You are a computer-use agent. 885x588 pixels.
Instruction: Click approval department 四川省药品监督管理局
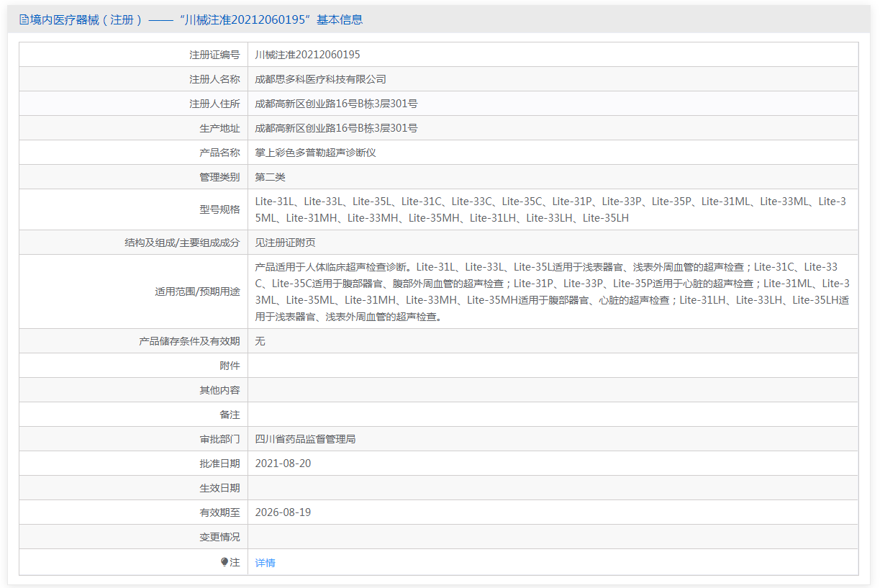(x=305, y=439)
